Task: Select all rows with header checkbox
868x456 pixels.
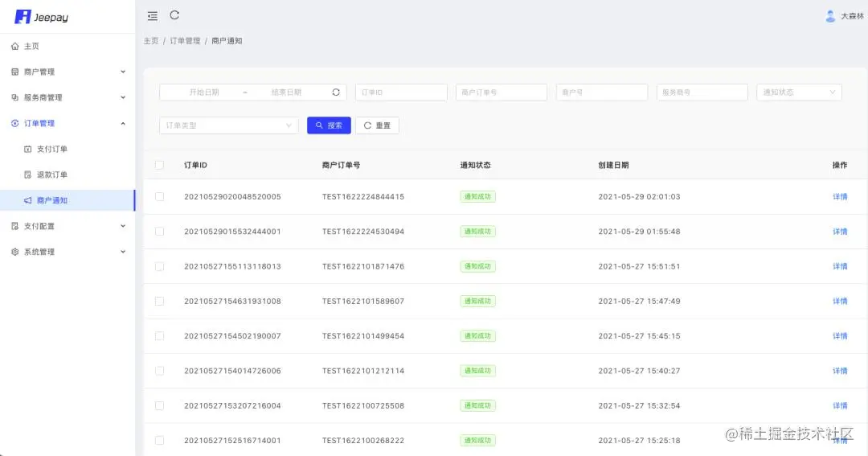Action: click(x=159, y=165)
